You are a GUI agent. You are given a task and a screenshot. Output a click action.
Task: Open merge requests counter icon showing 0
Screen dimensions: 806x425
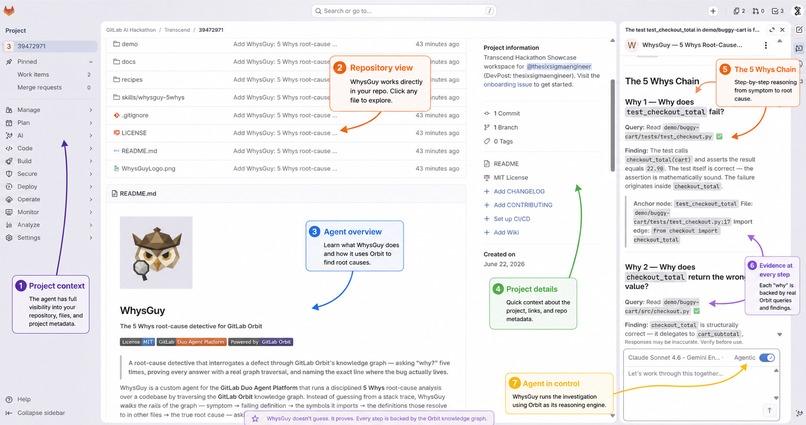(x=758, y=11)
